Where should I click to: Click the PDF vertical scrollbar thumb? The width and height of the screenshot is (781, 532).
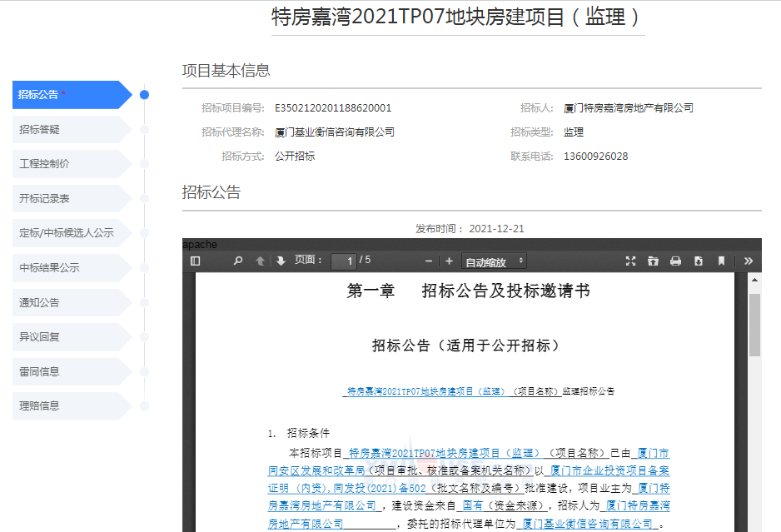point(754,325)
